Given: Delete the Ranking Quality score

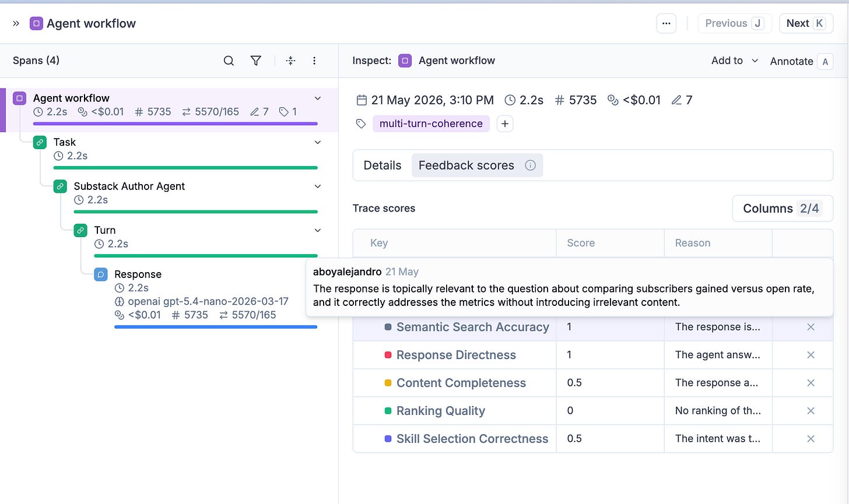Looking at the screenshot, I should coord(811,411).
